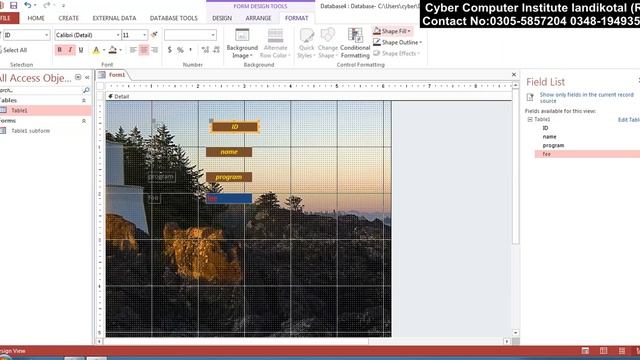Open the Shape Effects menu

tap(396, 53)
